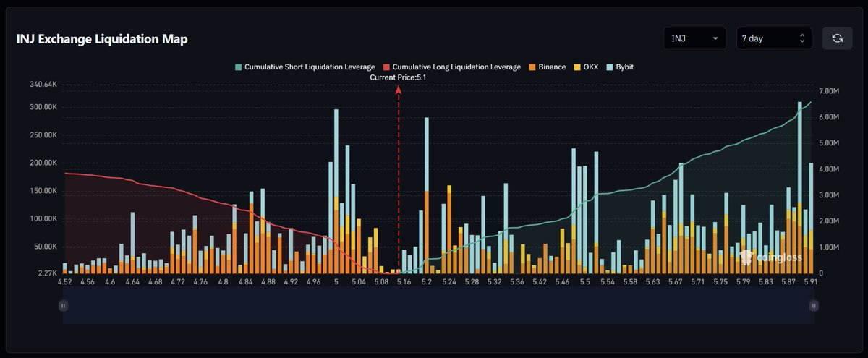The width and height of the screenshot is (868, 358).
Task: Click the 7.00M right axis label
Action: tap(829, 92)
